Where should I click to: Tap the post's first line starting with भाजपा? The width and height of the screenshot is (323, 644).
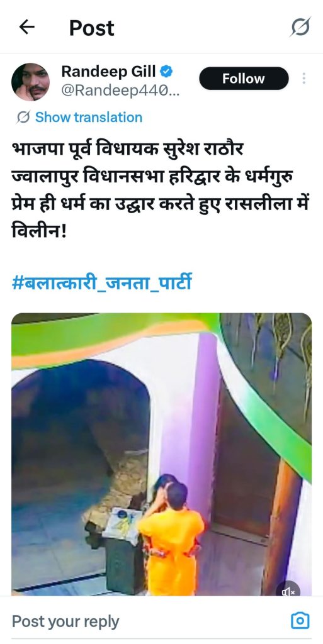[127, 148]
